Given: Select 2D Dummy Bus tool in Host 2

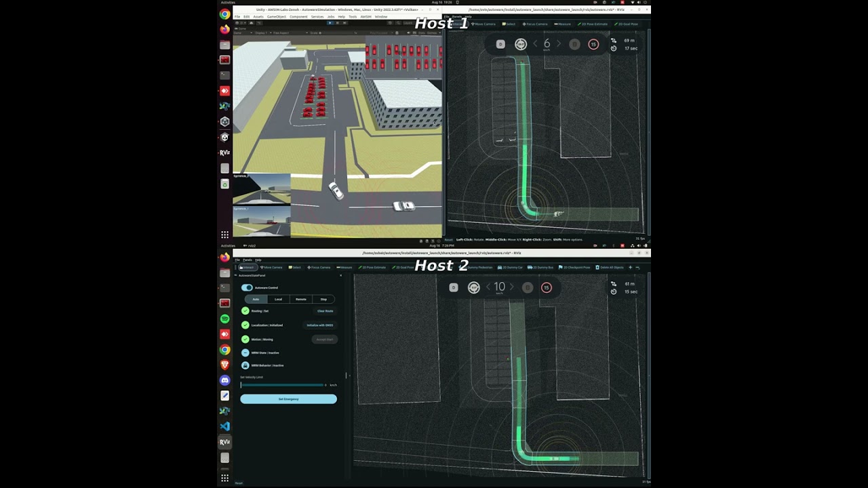Looking at the screenshot, I should pos(540,268).
